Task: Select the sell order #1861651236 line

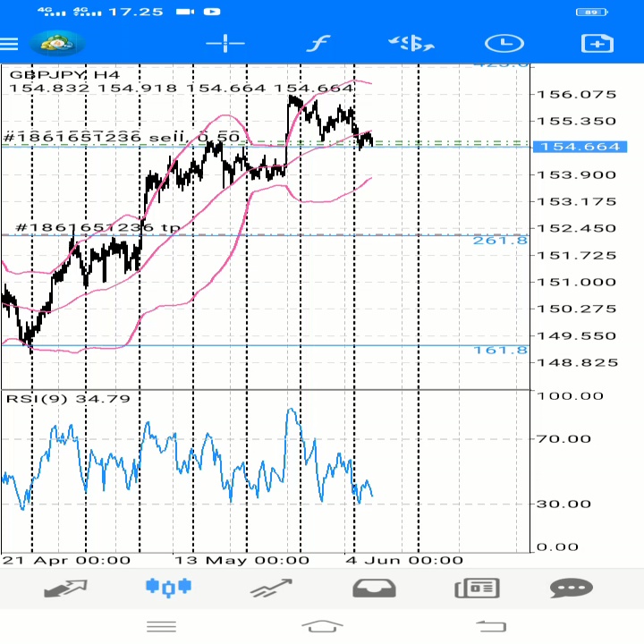Action: (122, 137)
